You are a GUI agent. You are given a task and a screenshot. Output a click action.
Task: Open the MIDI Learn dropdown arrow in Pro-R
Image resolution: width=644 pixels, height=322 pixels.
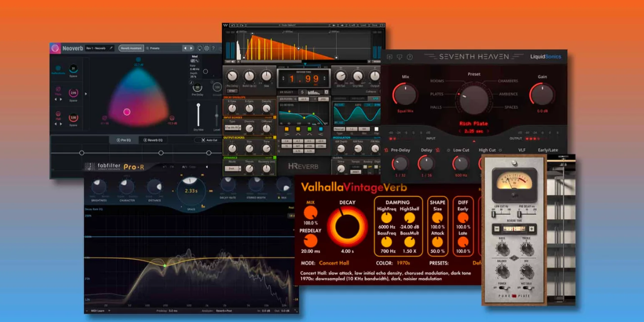(x=109, y=310)
